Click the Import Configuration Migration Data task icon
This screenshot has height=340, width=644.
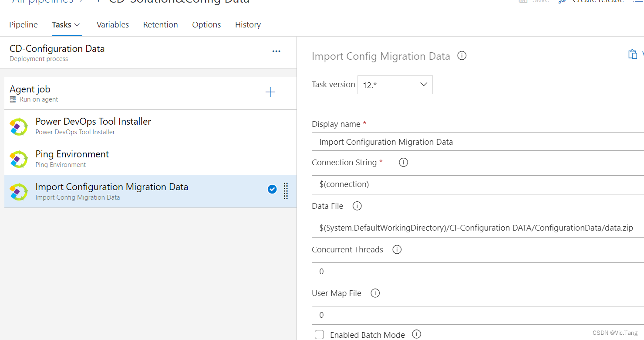pos(18,191)
